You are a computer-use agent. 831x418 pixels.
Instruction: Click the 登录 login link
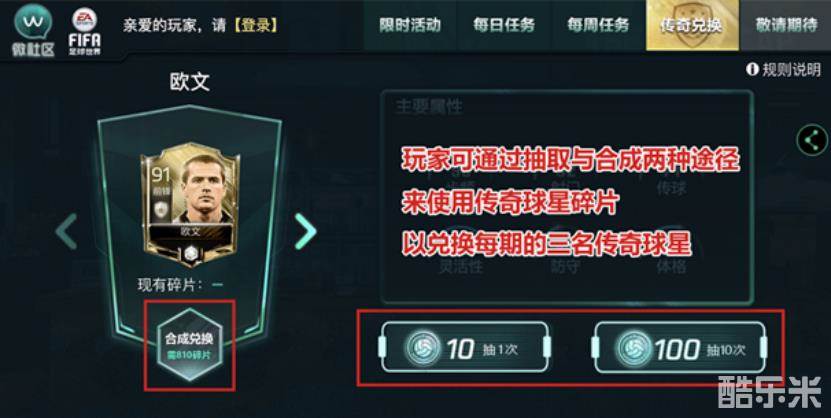point(255,25)
